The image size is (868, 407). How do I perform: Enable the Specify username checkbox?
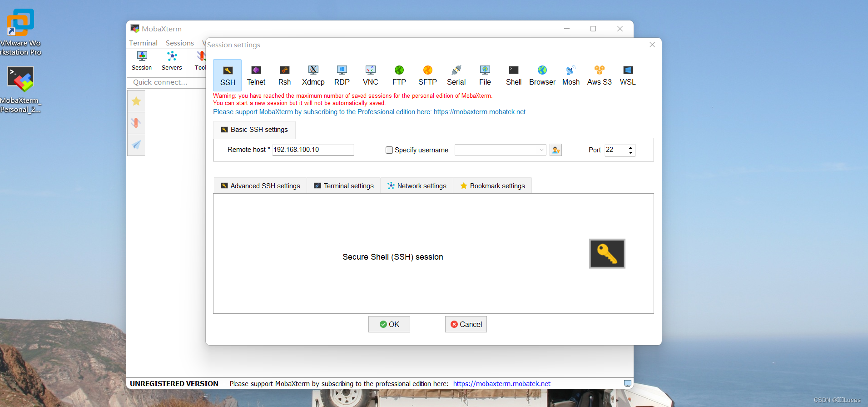[389, 150]
